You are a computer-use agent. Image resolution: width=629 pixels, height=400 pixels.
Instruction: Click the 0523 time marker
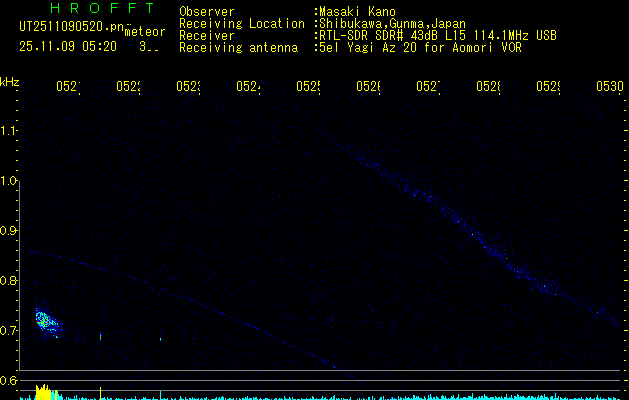click(x=188, y=86)
